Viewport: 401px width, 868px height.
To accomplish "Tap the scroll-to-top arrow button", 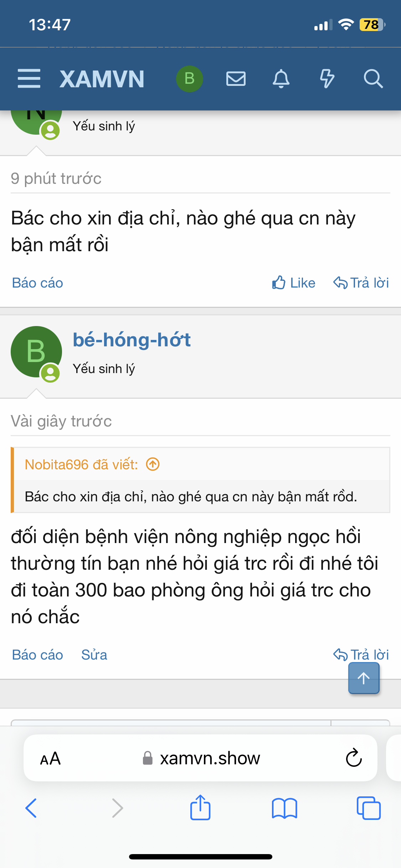I will pos(364,678).
